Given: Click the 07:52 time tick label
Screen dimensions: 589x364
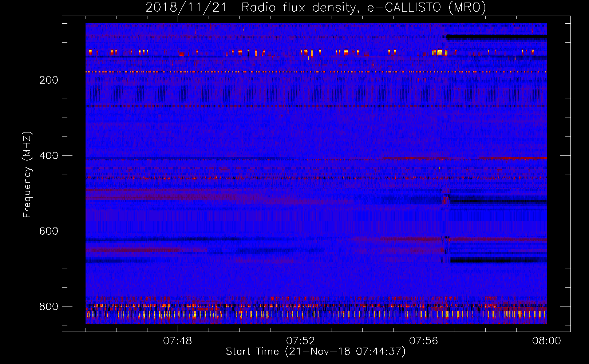Looking at the screenshot, I should pos(301,341).
